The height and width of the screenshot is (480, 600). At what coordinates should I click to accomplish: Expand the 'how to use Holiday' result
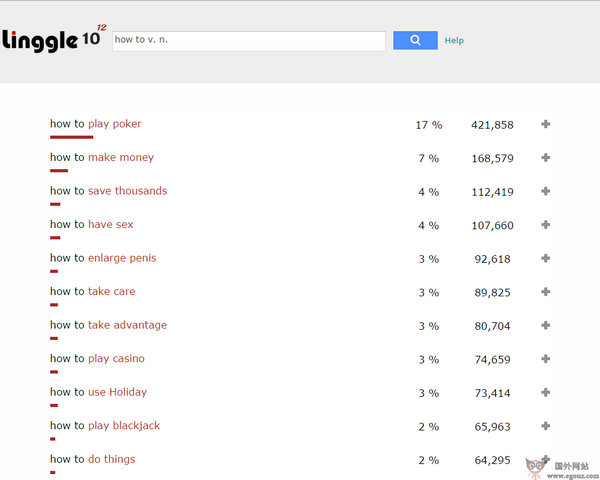tap(545, 392)
